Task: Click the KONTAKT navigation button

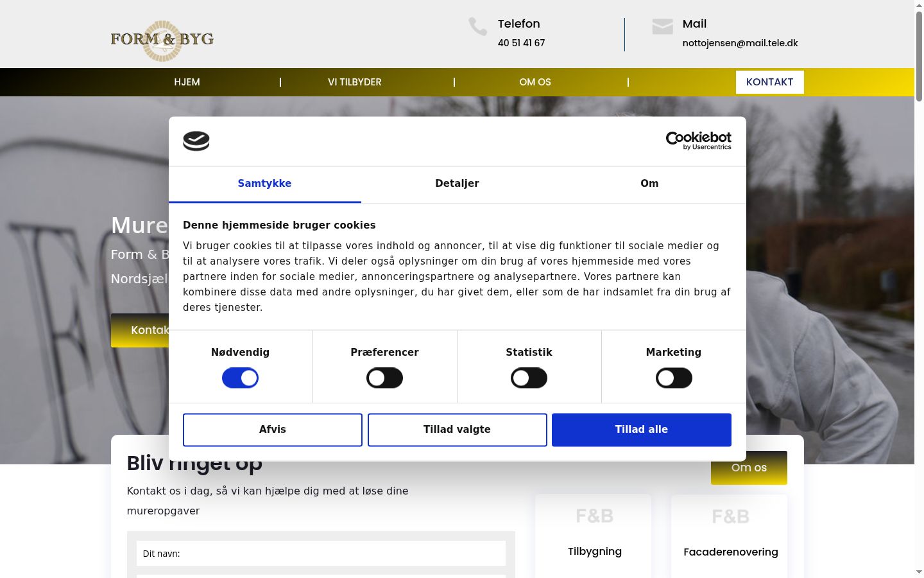Action: click(770, 82)
